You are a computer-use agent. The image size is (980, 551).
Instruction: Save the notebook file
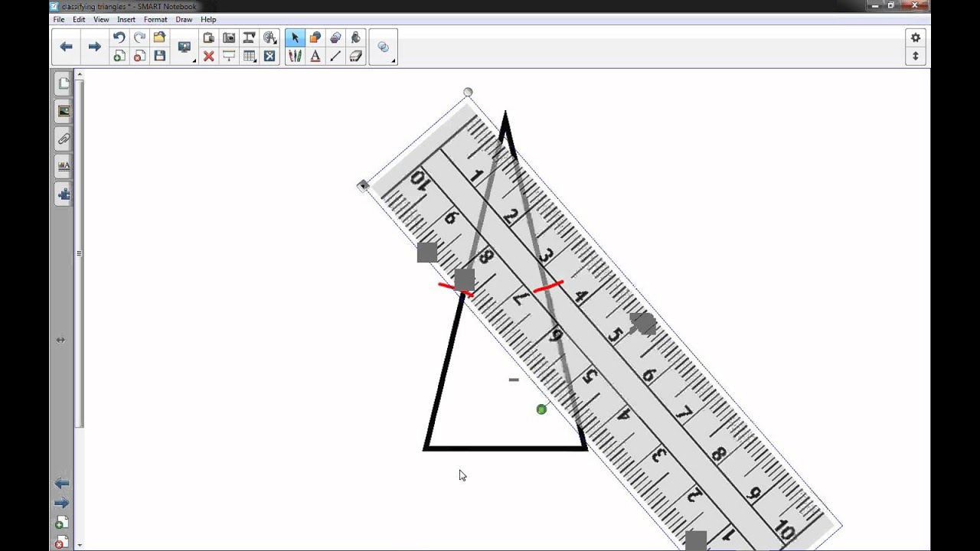click(159, 56)
